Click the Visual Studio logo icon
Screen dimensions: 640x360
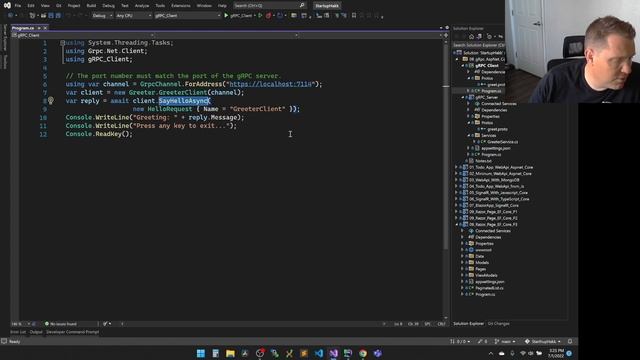pyautogui.click(x=7, y=5)
